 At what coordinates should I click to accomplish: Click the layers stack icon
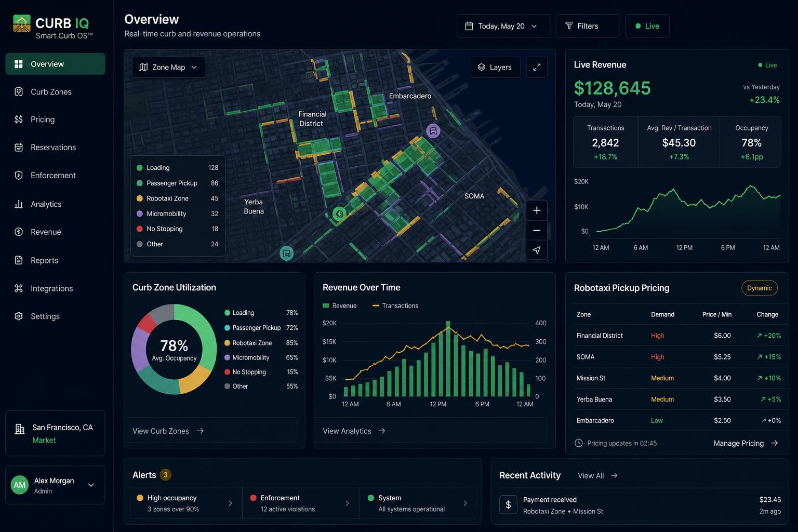pos(482,67)
